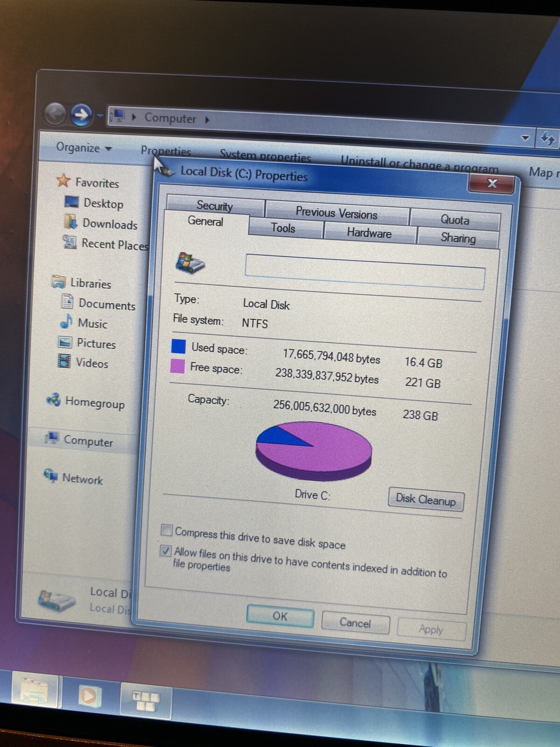This screenshot has height=747, width=560.
Task: Click the Used space 17,665,794,048 bytes value
Action: point(331,356)
